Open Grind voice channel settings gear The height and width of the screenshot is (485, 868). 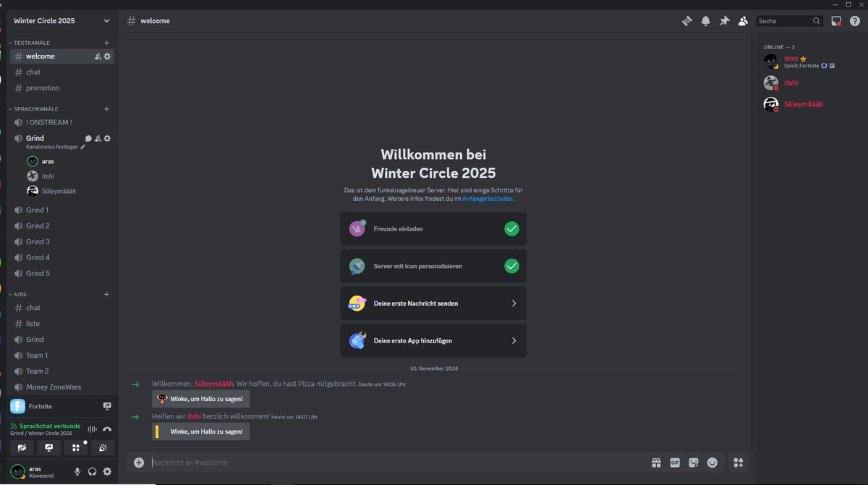click(107, 138)
